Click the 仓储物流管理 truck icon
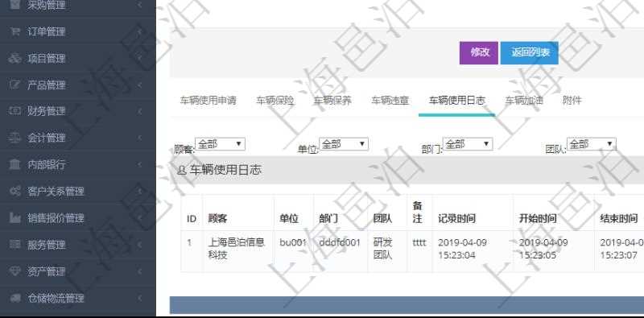Image resolution: width=644 pixels, height=318 pixels. tap(15, 298)
